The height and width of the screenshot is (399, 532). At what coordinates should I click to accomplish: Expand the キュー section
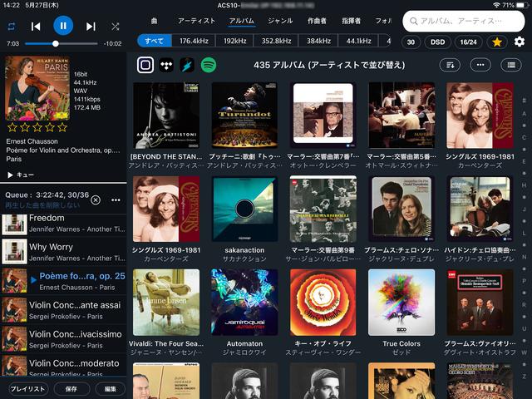[x=20, y=175]
